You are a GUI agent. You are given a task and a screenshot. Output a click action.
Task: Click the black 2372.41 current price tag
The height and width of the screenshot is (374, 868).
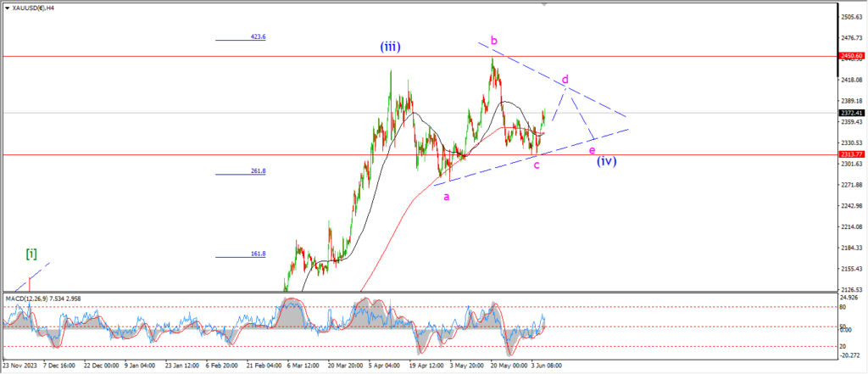coord(851,113)
